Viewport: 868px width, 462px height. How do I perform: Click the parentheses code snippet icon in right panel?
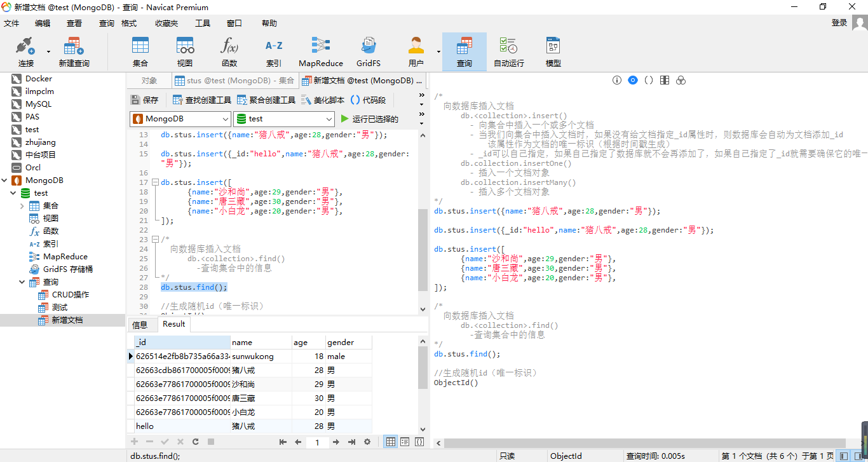point(649,80)
